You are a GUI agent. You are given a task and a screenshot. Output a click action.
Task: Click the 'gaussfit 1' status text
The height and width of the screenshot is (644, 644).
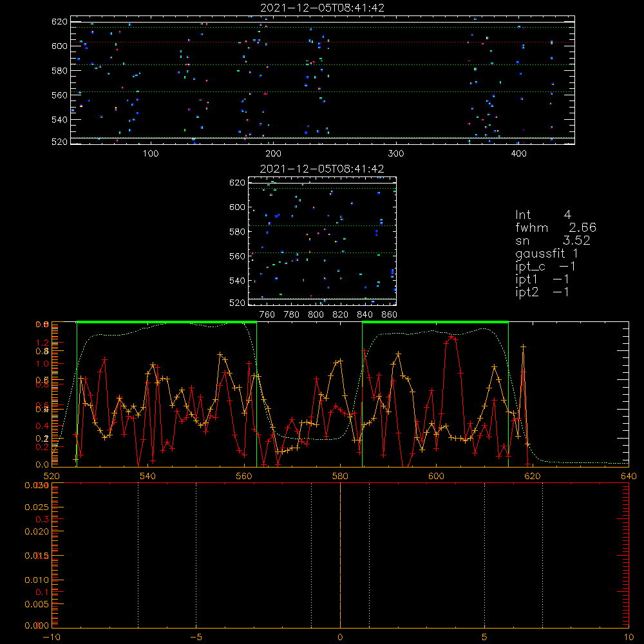click(547, 253)
